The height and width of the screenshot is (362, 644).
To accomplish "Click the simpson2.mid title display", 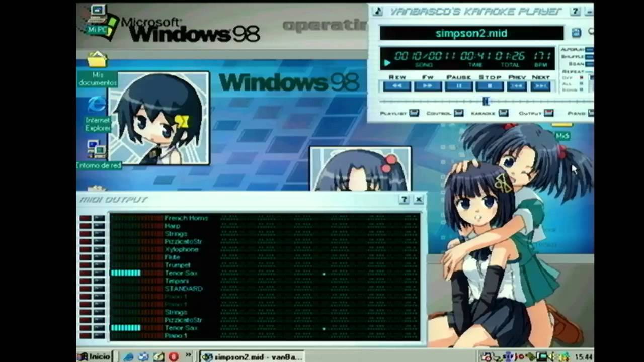I will pyautogui.click(x=471, y=33).
